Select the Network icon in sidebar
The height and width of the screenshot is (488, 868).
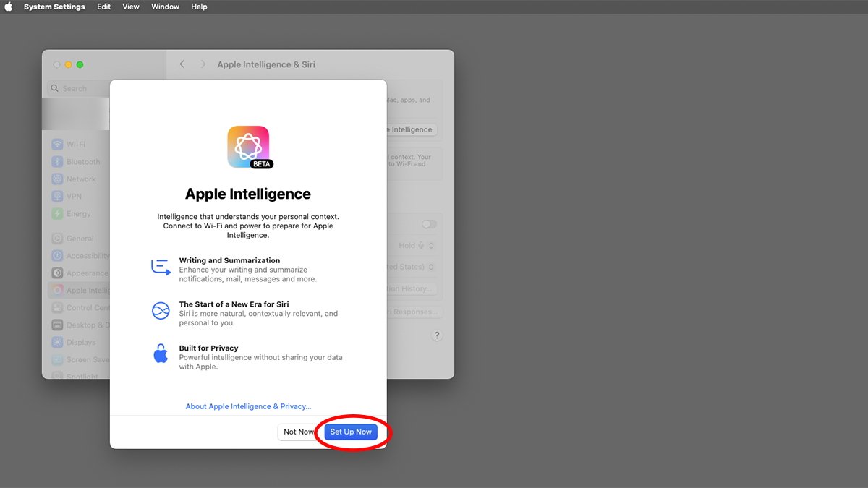pyautogui.click(x=57, y=179)
